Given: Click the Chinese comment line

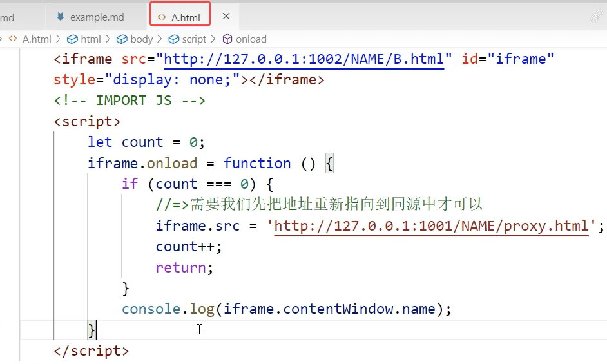Looking at the screenshot, I should (319, 204).
